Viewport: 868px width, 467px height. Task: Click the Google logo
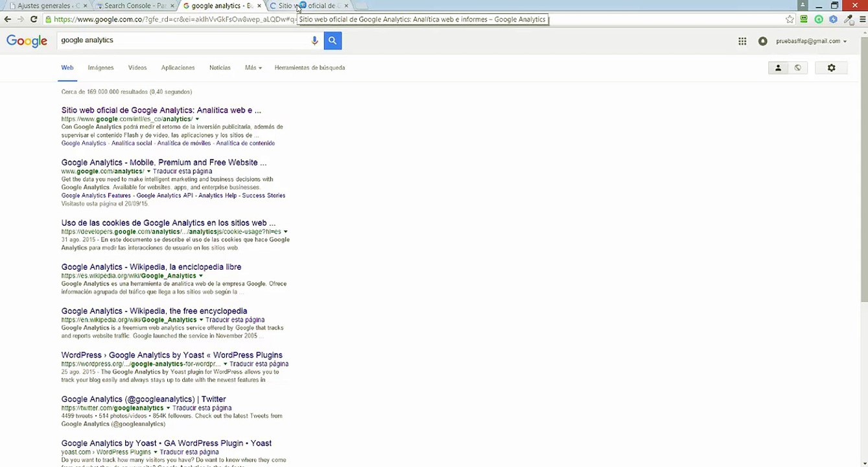(27, 41)
